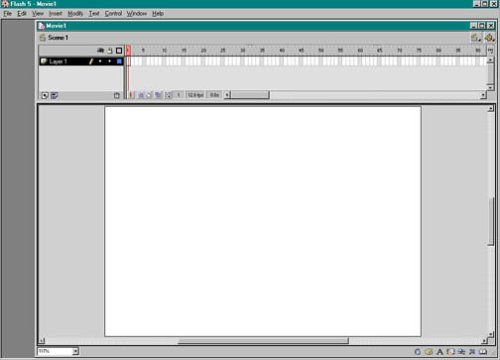The image size is (500, 360).
Task: Open the File menu
Action: (x=8, y=14)
